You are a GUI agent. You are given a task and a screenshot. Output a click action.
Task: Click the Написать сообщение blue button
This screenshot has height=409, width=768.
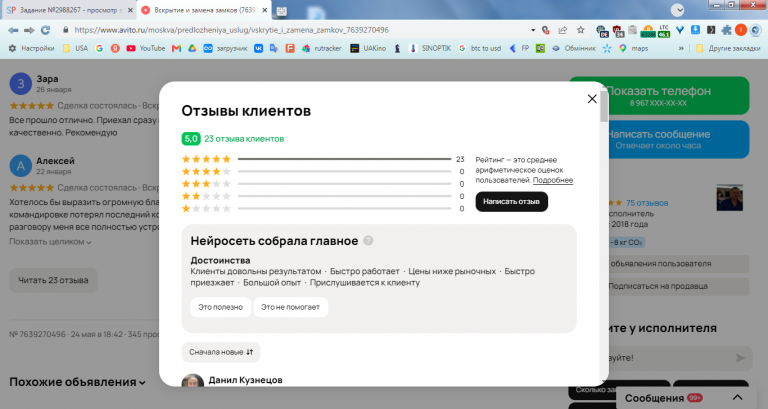(x=659, y=139)
